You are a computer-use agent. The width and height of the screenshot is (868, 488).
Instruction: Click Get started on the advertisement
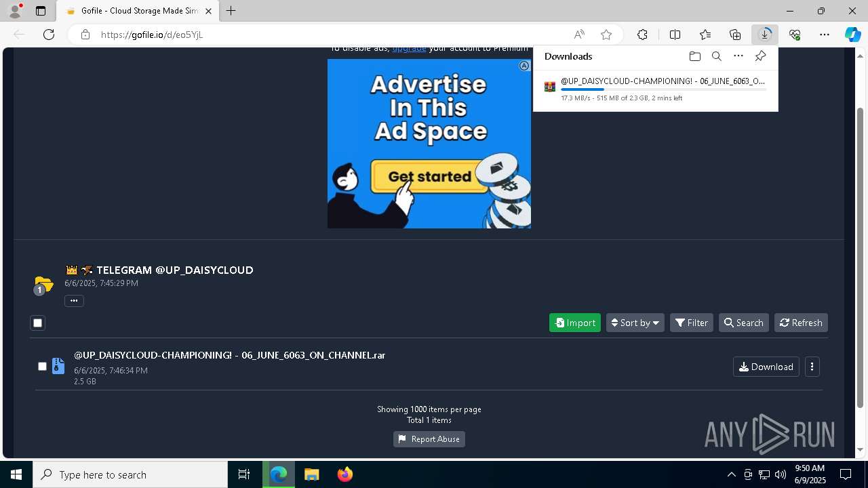coord(429,177)
